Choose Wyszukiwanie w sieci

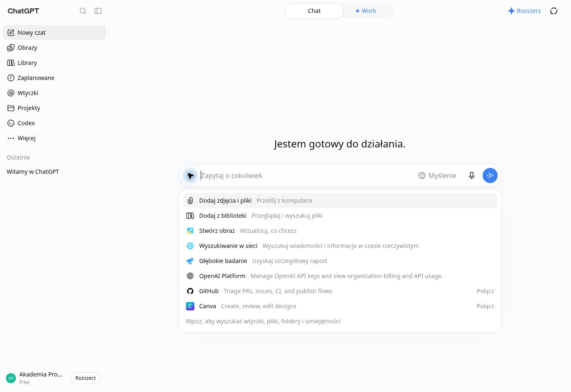340,246
